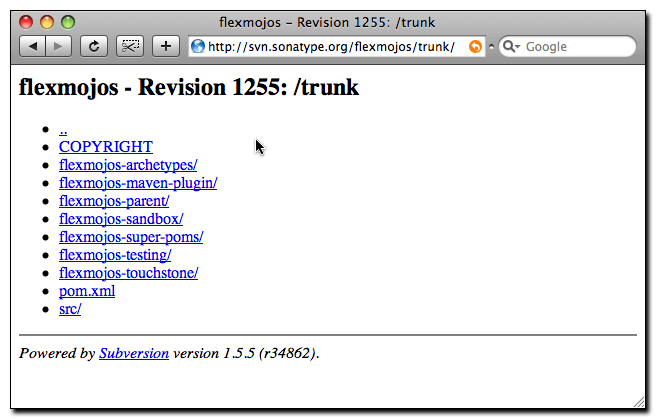Go back with the Back arrow button
The height and width of the screenshot is (419, 656).
[33, 46]
